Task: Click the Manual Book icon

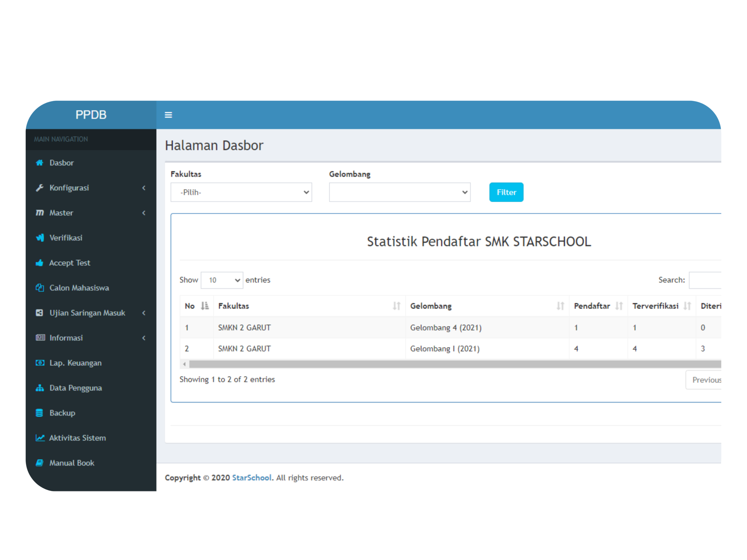Action: [x=39, y=463]
